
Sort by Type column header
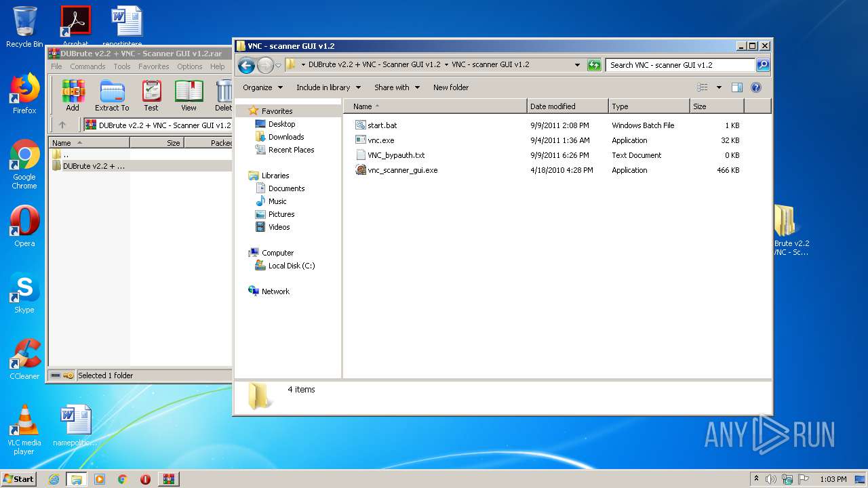[x=649, y=106]
